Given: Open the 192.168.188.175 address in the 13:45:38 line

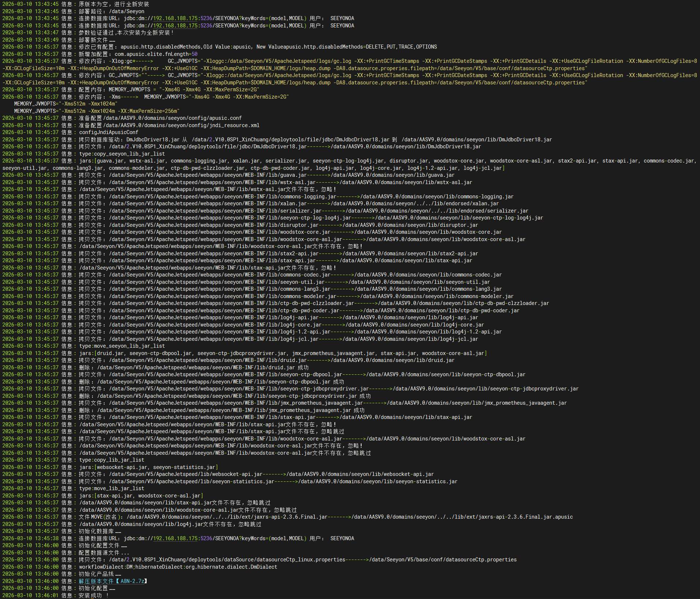Looking at the screenshot, I should coord(175,538).
